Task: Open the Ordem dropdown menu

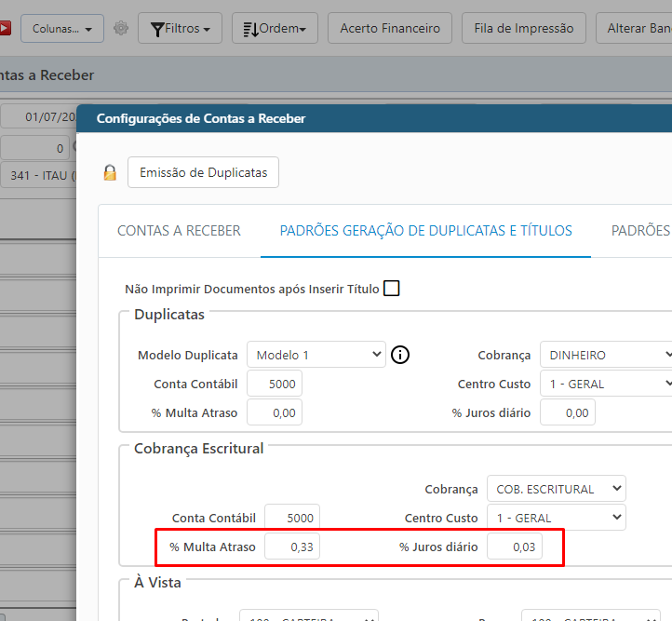Action: point(275,28)
